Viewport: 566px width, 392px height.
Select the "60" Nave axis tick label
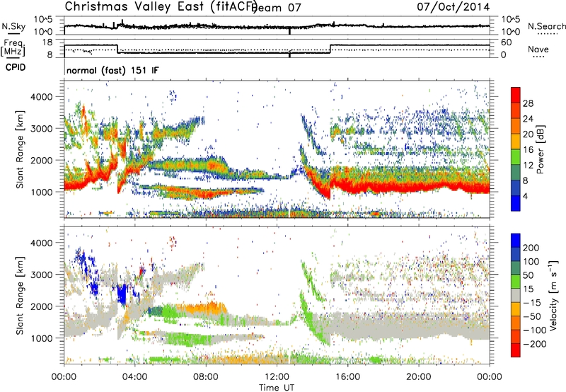point(507,42)
